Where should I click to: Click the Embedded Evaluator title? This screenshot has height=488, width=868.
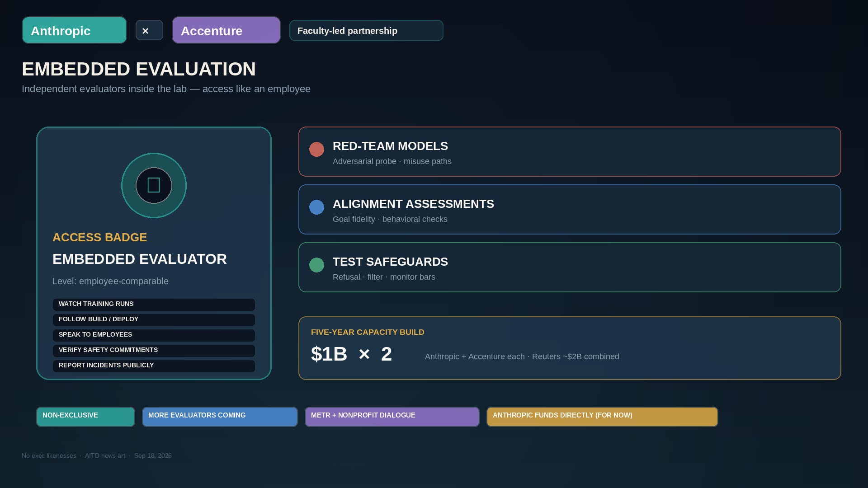pos(140,259)
